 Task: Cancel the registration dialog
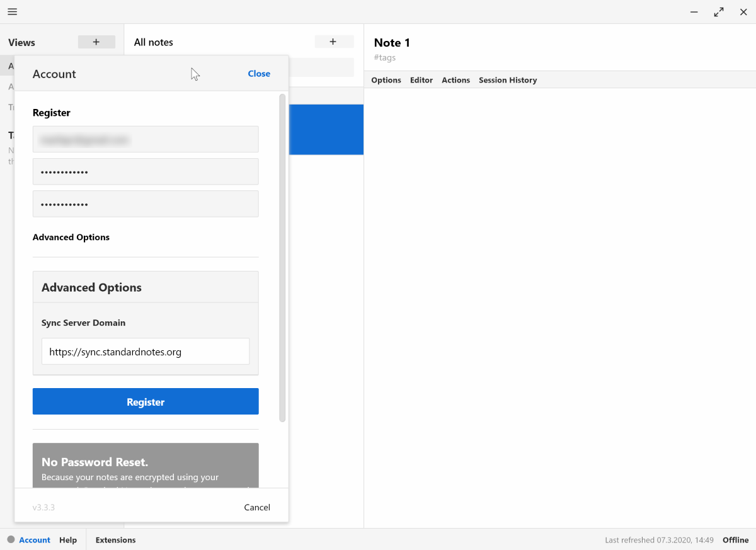[x=257, y=507]
